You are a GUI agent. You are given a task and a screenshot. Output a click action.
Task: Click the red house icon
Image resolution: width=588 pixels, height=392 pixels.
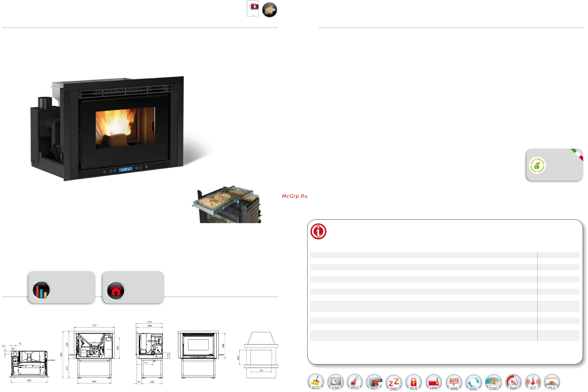pyautogui.click(x=116, y=291)
